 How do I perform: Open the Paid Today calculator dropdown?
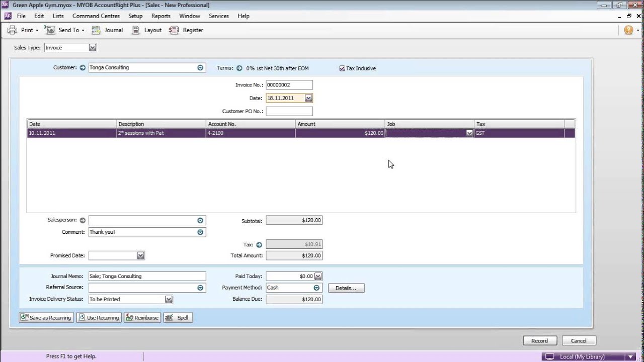[x=318, y=276]
